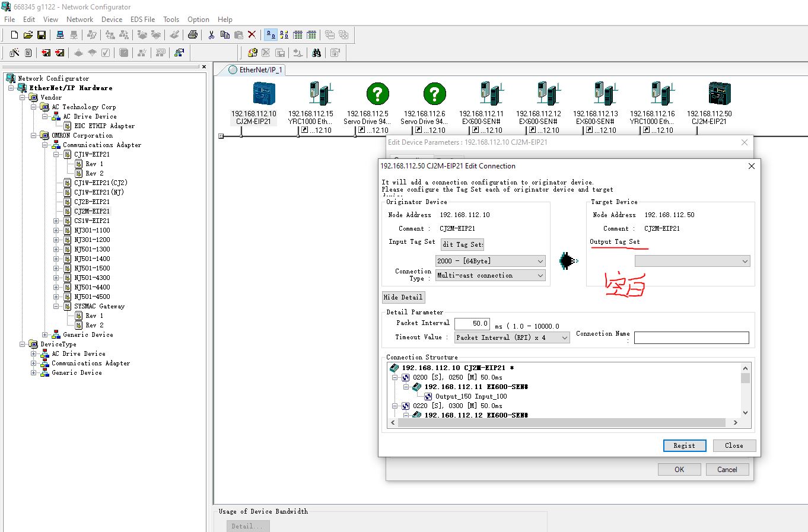Click the Print toolbar icon
Viewport: 808px width, 532px height.
pos(192,35)
